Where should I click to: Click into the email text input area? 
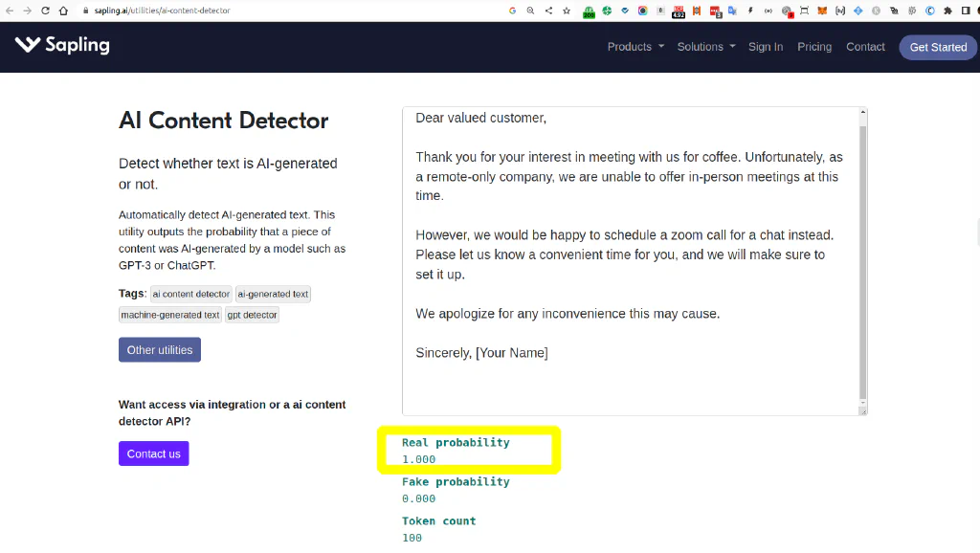tap(632, 261)
